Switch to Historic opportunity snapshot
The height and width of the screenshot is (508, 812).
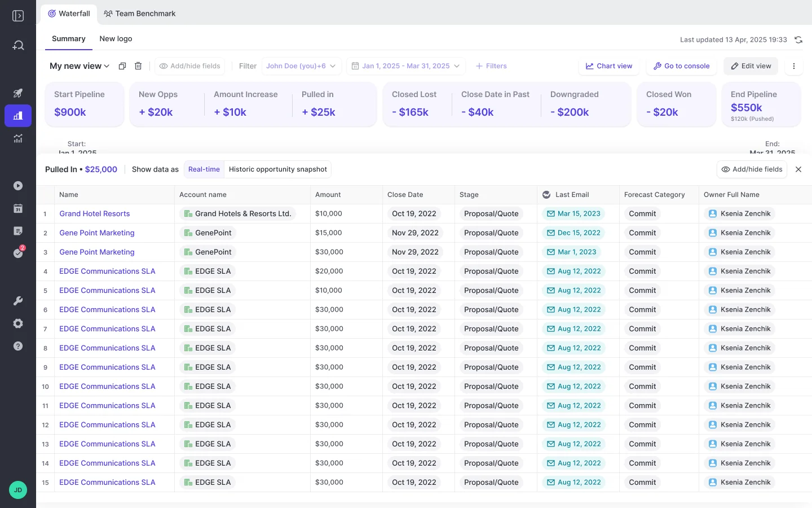278,169
